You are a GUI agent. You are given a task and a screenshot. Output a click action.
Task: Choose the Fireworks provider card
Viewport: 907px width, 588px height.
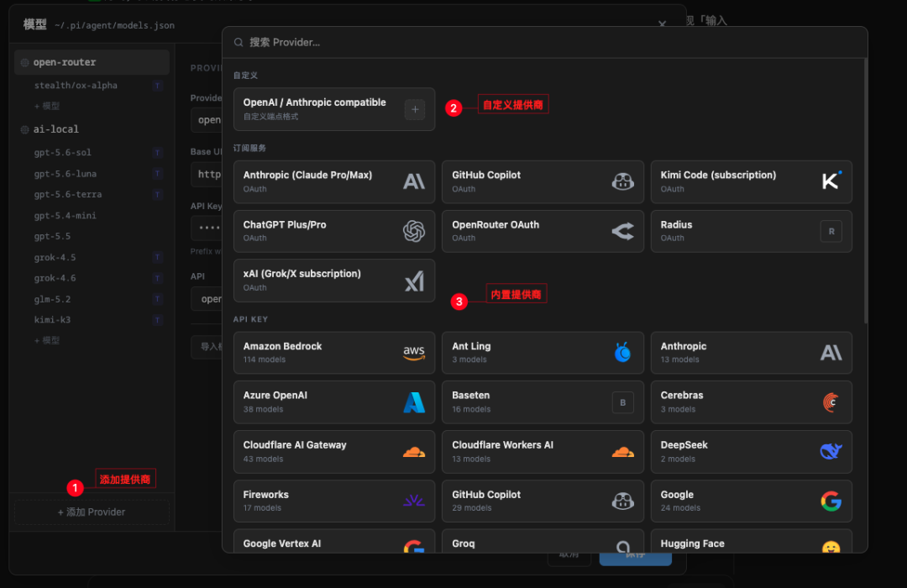click(x=334, y=501)
